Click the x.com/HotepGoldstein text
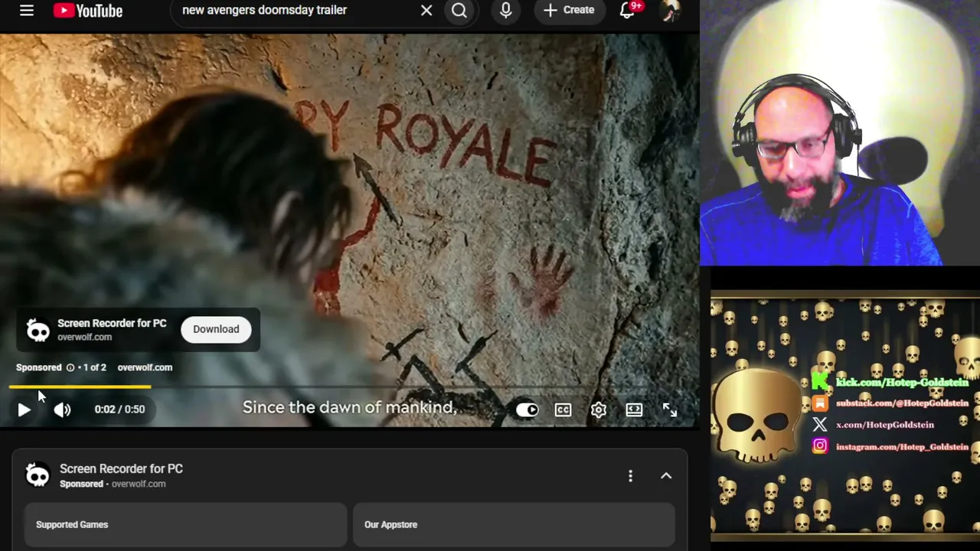The width and height of the screenshot is (980, 551). coord(884,425)
